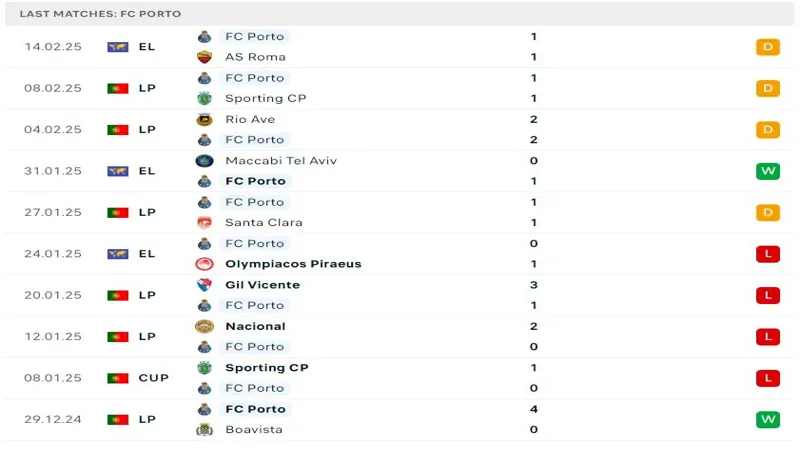Click the Gil Vicente club crest
The height and width of the screenshot is (450, 800).
point(204,285)
